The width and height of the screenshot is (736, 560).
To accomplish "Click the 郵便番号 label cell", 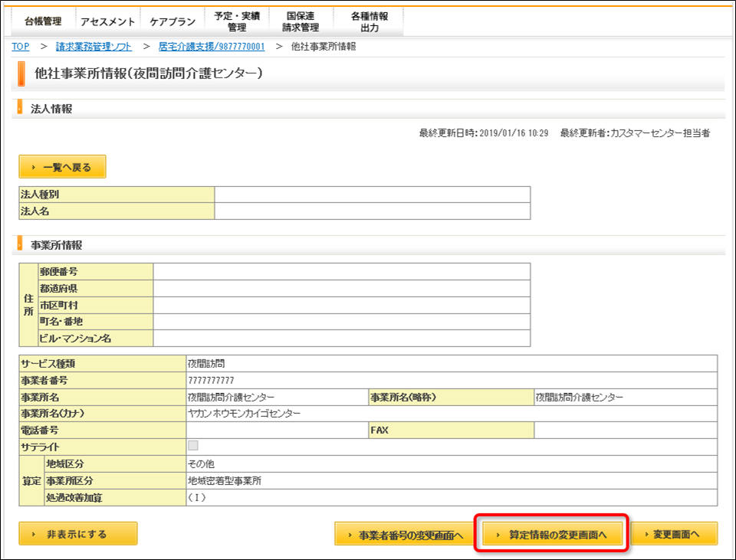I will click(95, 271).
